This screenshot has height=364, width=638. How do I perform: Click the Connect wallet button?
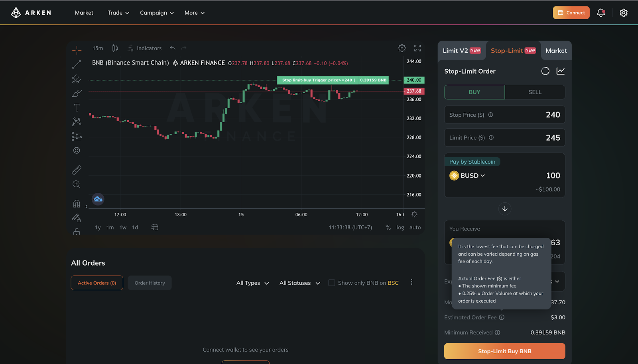click(x=571, y=13)
